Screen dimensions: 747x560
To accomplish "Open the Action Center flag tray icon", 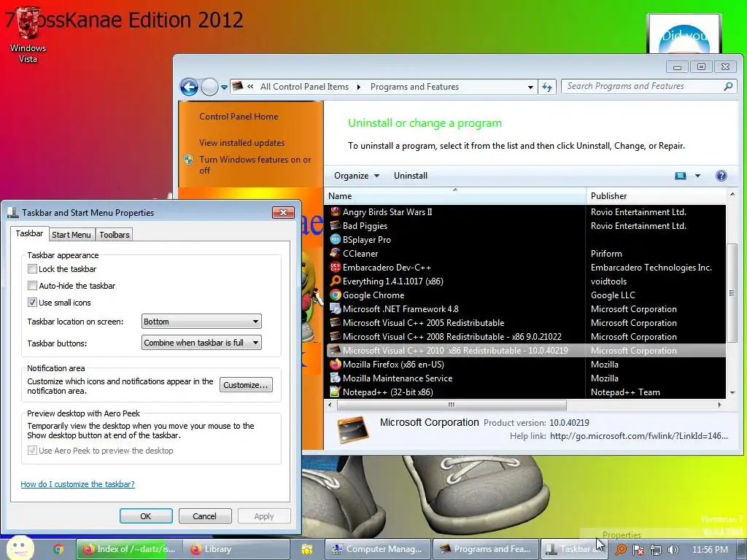I will coord(638,550).
